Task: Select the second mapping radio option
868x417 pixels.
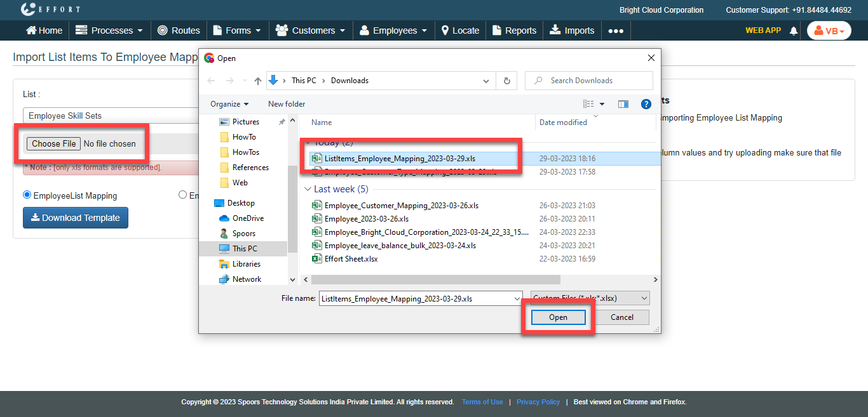Action: (x=183, y=195)
